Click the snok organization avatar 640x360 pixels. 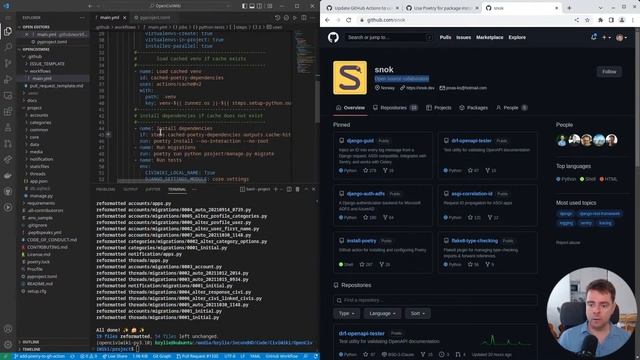350,78
